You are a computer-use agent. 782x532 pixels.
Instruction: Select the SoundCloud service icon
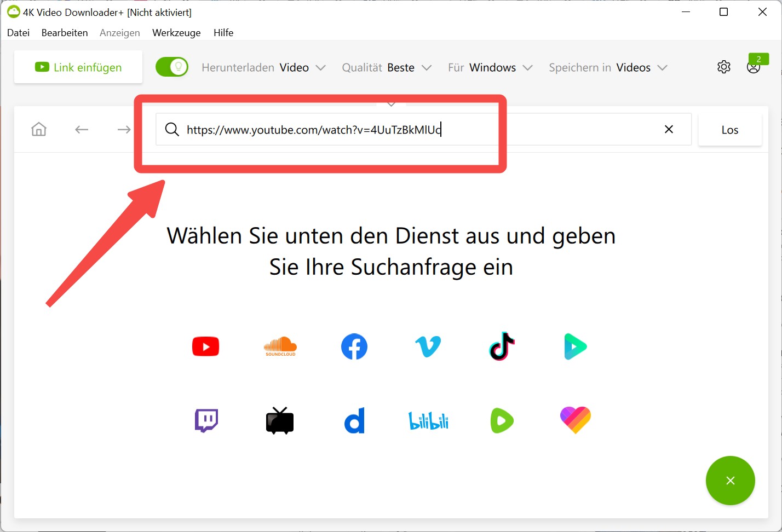tap(280, 346)
